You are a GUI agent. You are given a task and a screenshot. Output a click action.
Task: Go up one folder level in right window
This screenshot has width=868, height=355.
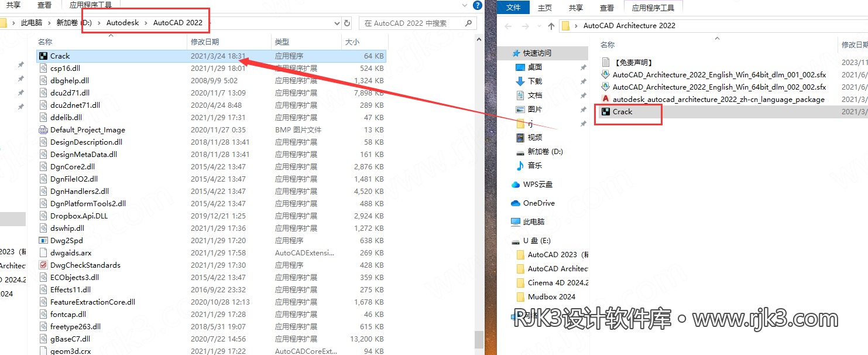[x=551, y=26]
